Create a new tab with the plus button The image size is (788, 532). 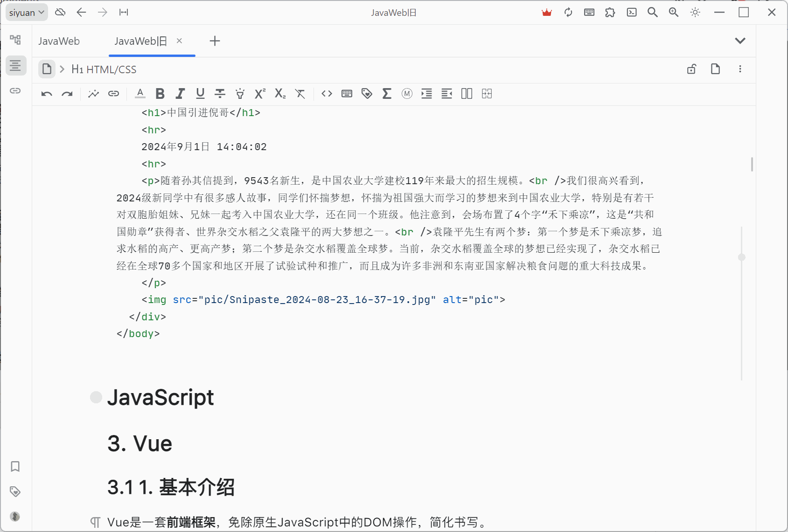click(x=215, y=41)
